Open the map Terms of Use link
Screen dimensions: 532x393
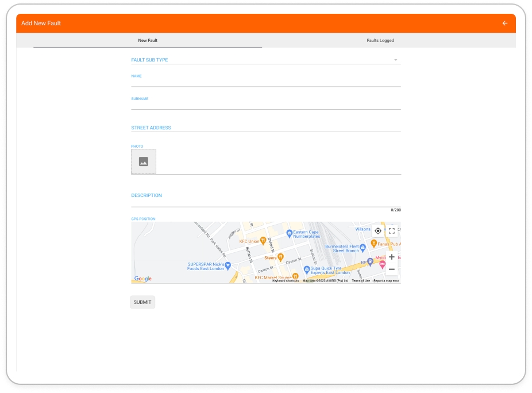361,281
